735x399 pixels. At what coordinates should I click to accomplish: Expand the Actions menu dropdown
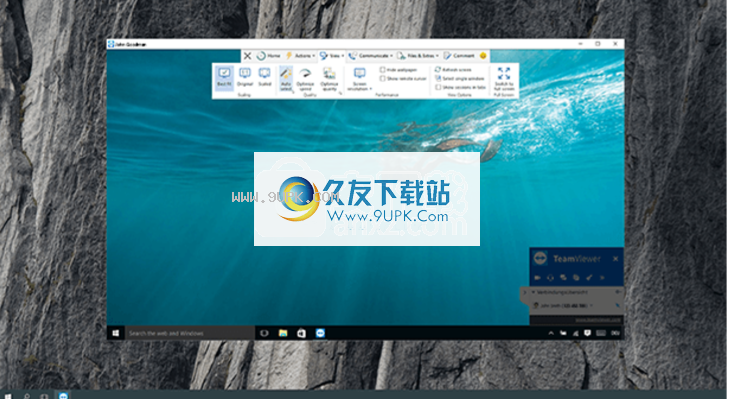pyautogui.click(x=300, y=56)
